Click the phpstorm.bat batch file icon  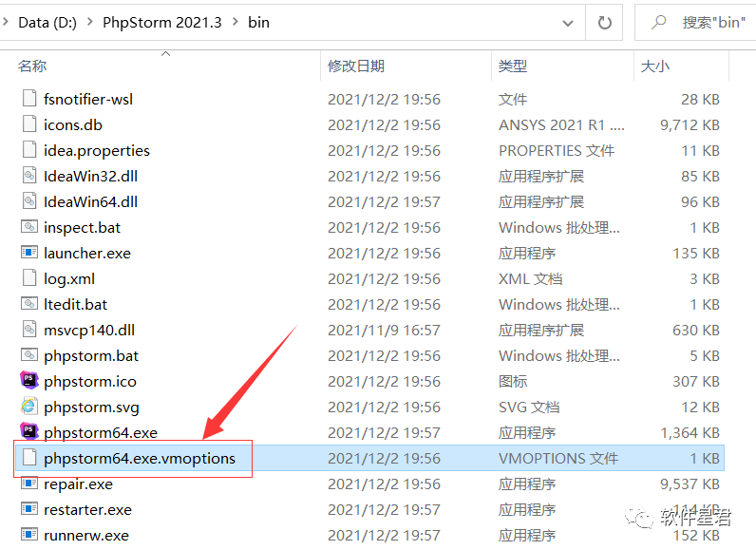coord(29,354)
